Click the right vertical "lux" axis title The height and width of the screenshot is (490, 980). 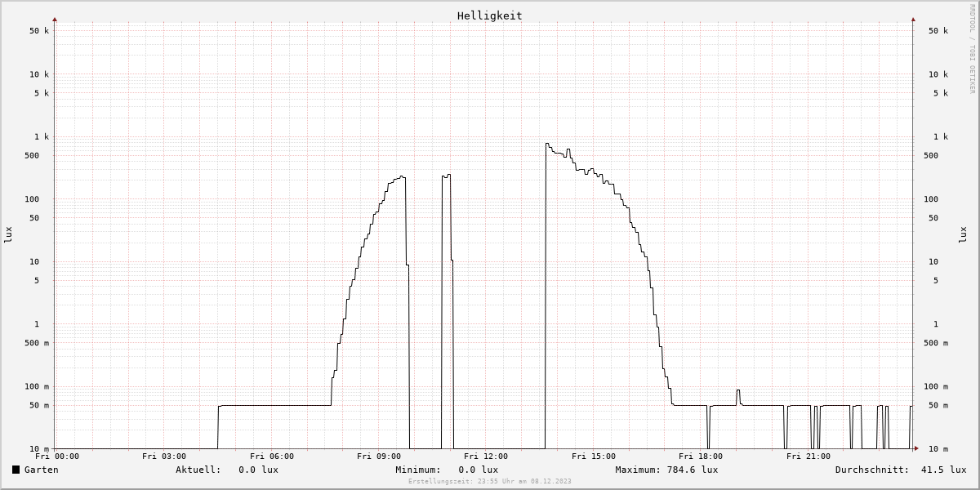coord(962,234)
